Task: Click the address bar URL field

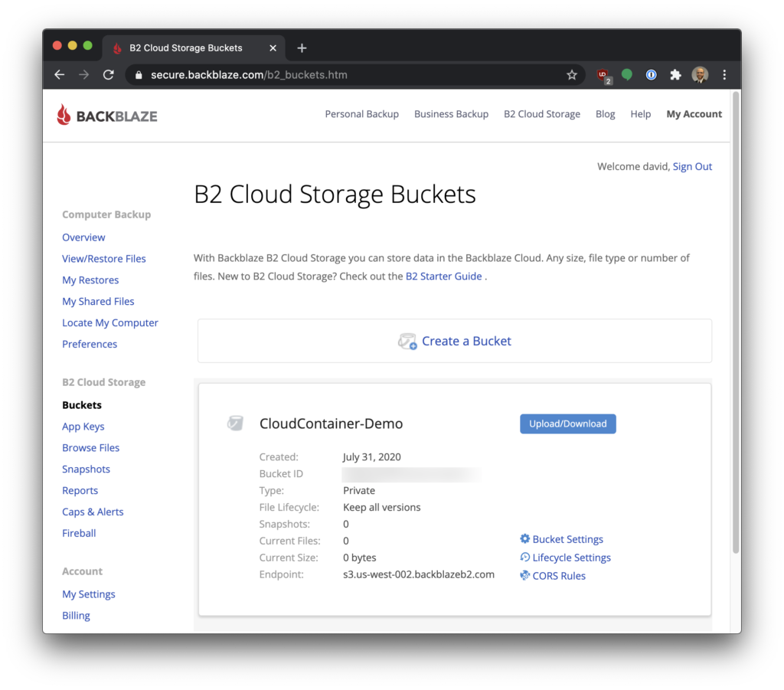Action: (345, 75)
